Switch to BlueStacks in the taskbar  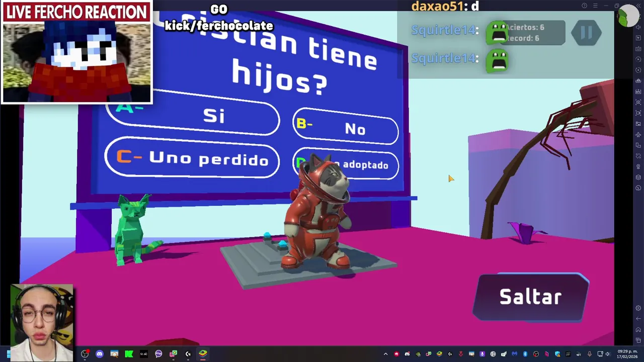(203, 353)
